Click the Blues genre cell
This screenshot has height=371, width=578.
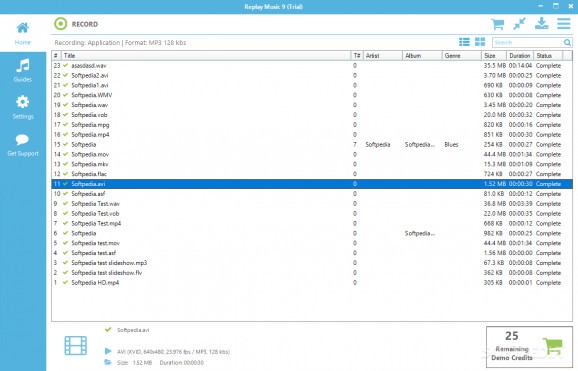click(x=451, y=145)
